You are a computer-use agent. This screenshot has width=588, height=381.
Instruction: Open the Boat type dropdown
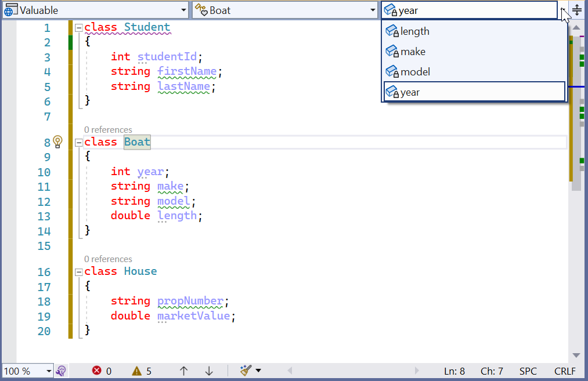click(x=285, y=10)
